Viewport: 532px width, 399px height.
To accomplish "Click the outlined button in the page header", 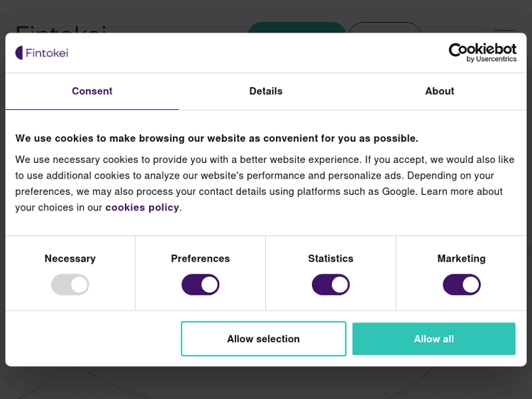I will coord(385,28).
